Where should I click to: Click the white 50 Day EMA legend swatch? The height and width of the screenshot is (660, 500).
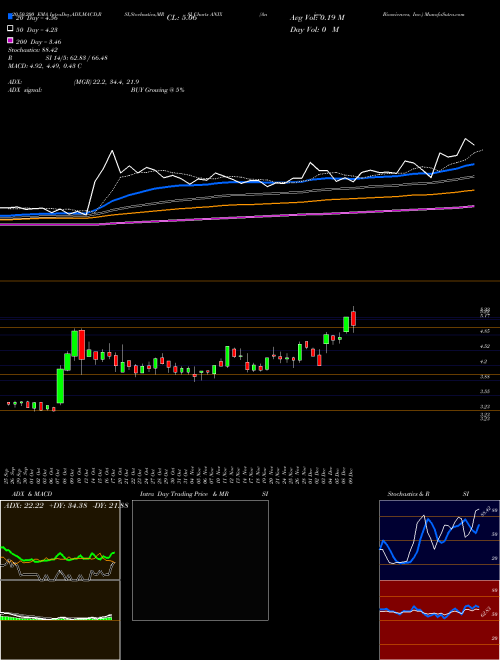click(10, 29)
